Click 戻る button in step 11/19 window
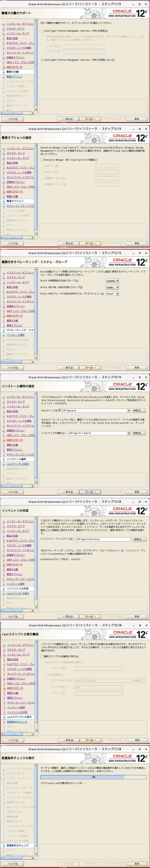This screenshot has height=868, width=150. click(68, 119)
